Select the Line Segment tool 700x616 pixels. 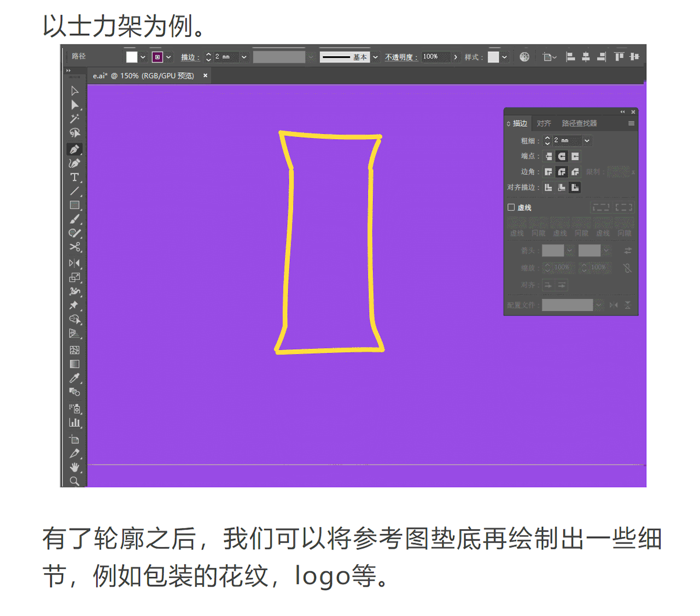(x=75, y=191)
